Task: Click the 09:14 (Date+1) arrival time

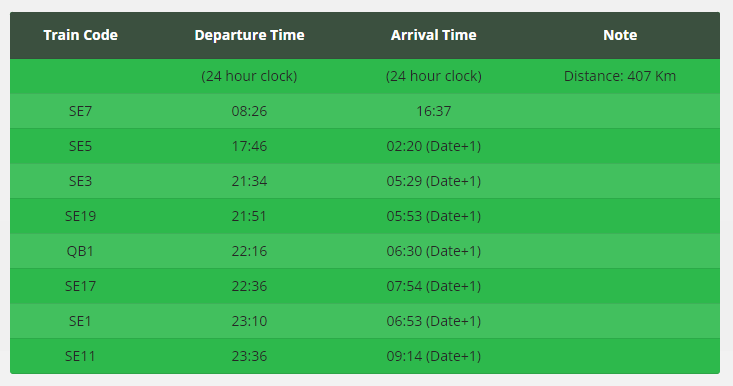Action: [433, 356]
